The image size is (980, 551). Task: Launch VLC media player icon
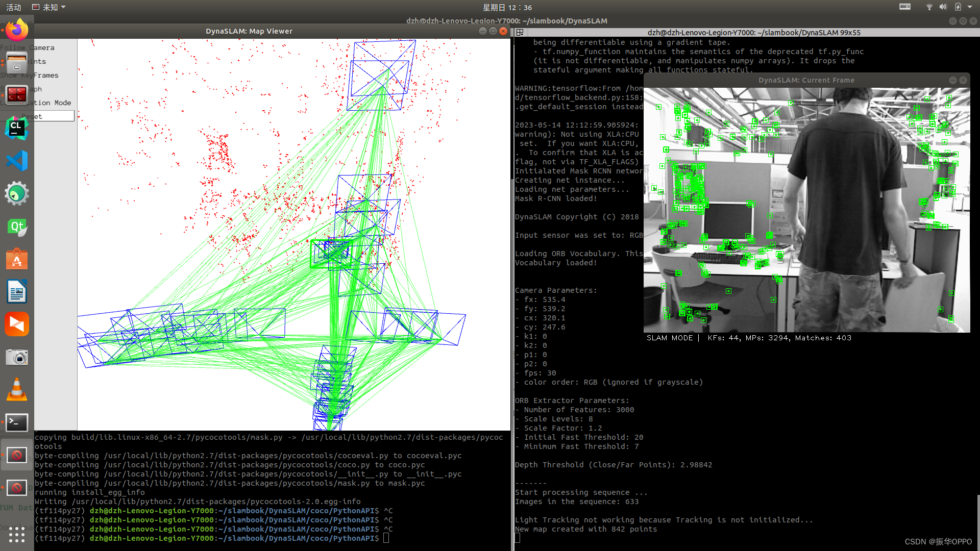pyautogui.click(x=17, y=390)
